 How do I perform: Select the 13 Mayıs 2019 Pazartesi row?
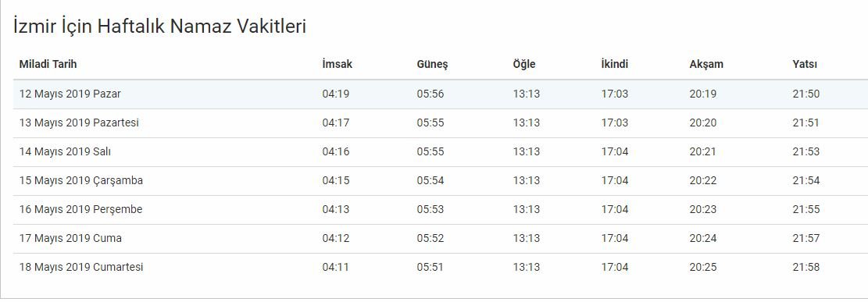[x=441, y=123]
